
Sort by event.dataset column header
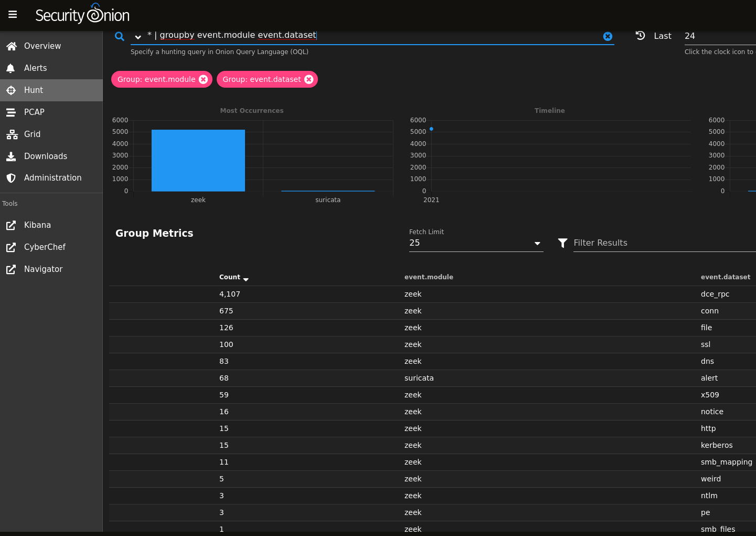click(x=726, y=277)
